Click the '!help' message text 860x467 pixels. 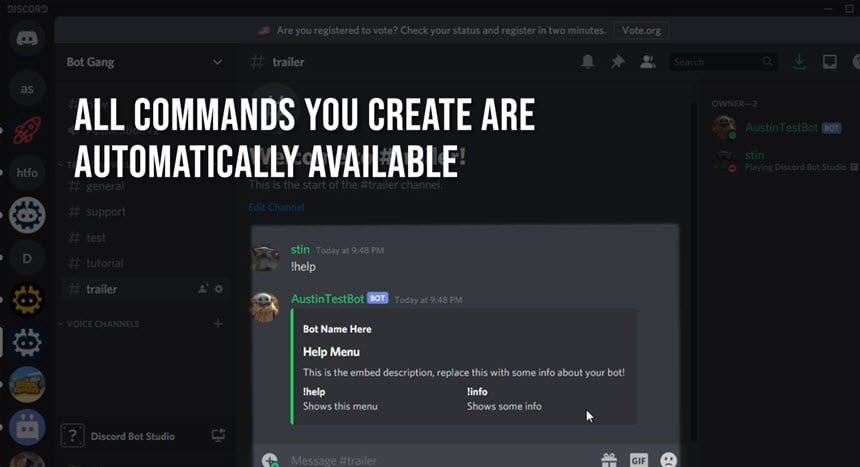point(303,267)
